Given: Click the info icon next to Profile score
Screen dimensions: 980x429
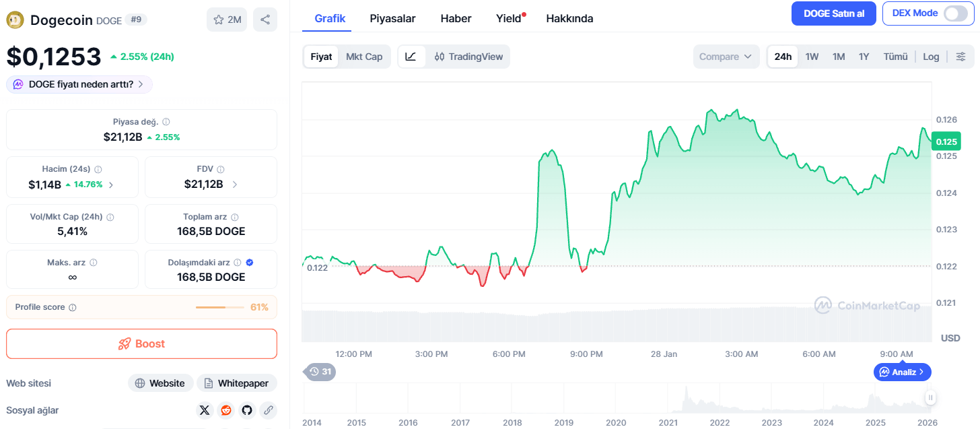Looking at the screenshot, I should pyautogui.click(x=73, y=307).
